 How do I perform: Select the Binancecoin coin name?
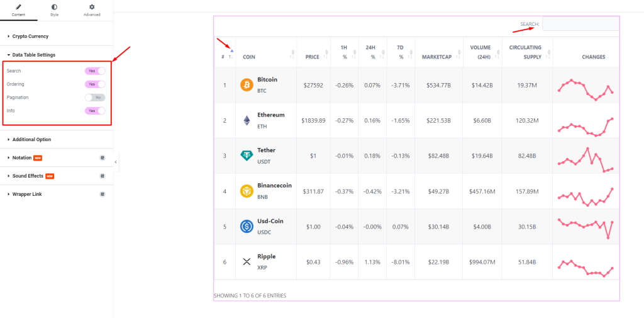[274, 186]
